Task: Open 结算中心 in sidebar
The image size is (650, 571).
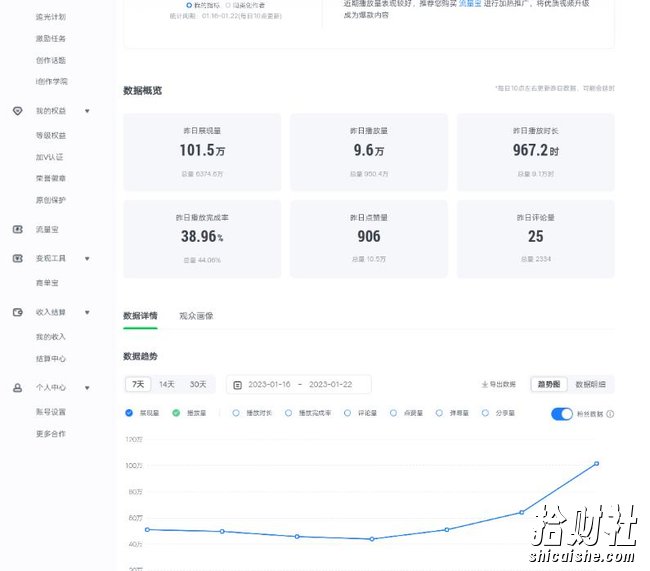Action: [51, 359]
